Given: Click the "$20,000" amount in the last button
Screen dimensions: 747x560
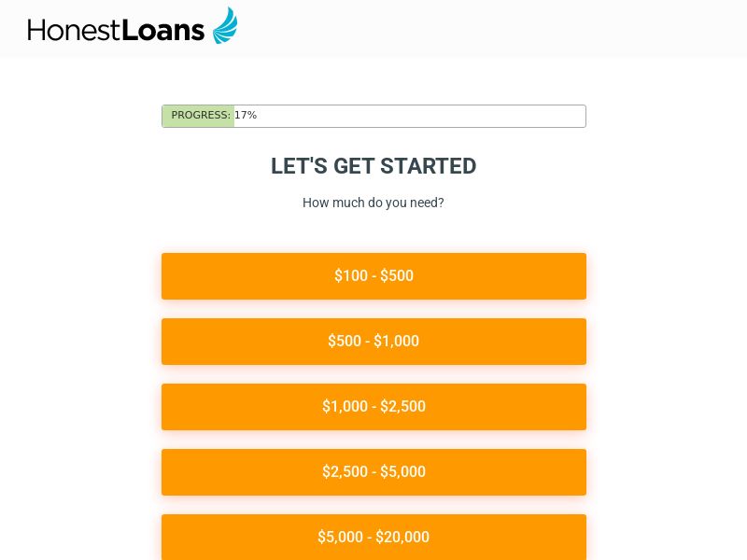Looking at the screenshot, I should [402, 538].
